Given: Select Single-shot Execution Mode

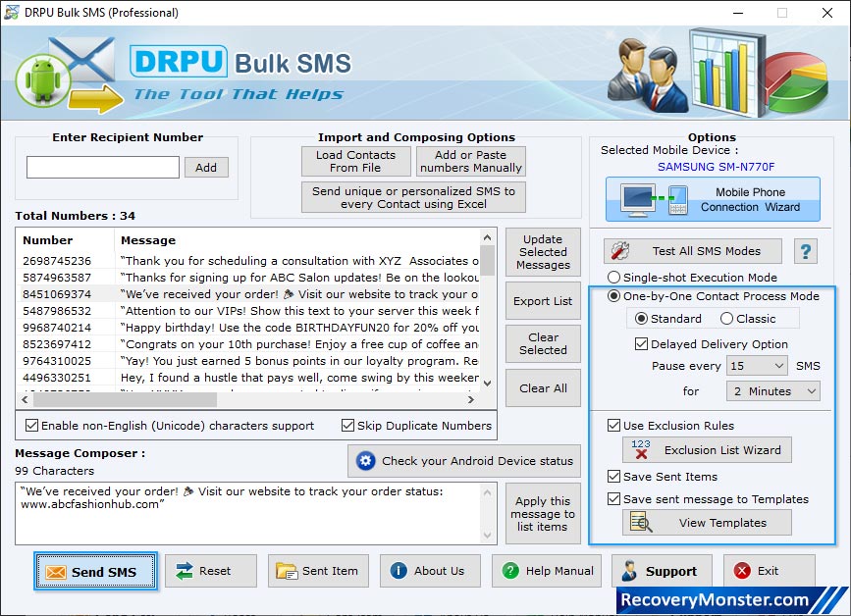Looking at the screenshot, I should 614,278.
